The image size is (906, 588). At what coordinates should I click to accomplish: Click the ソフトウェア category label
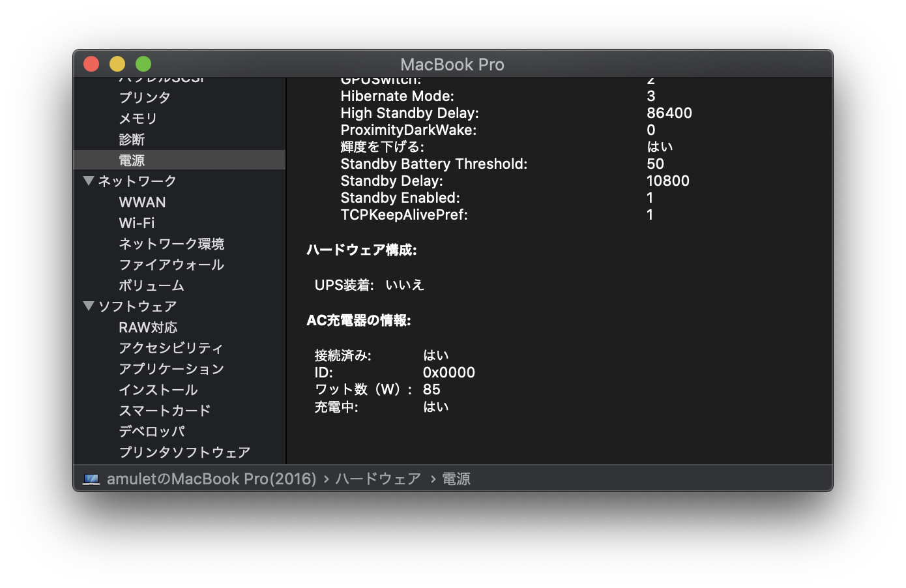(x=138, y=306)
